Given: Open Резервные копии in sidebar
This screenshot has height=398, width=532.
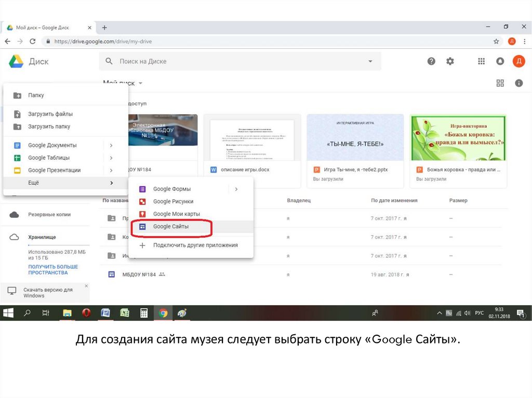Looking at the screenshot, I should click(49, 214).
